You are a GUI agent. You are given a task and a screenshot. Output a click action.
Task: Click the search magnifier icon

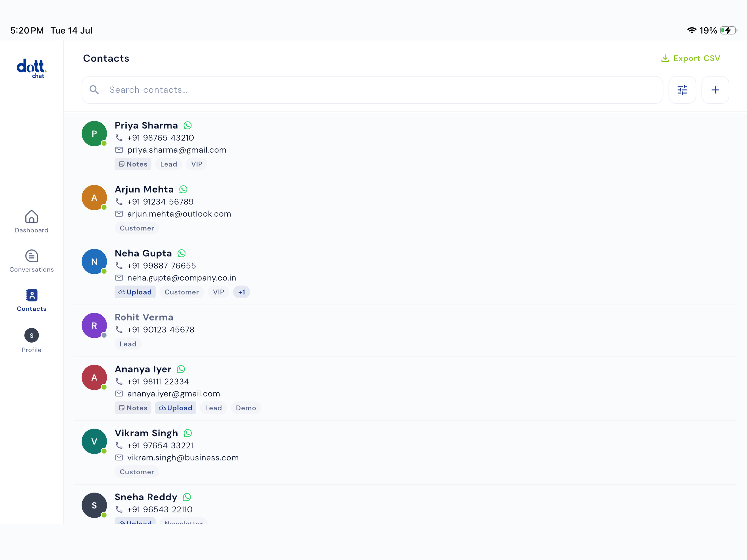(94, 90)
